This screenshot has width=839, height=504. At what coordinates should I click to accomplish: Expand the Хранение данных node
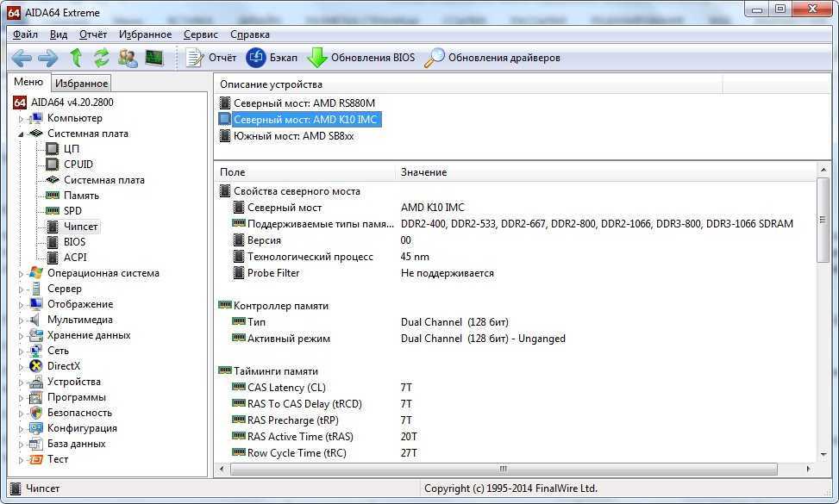click(x=21, y=336)
